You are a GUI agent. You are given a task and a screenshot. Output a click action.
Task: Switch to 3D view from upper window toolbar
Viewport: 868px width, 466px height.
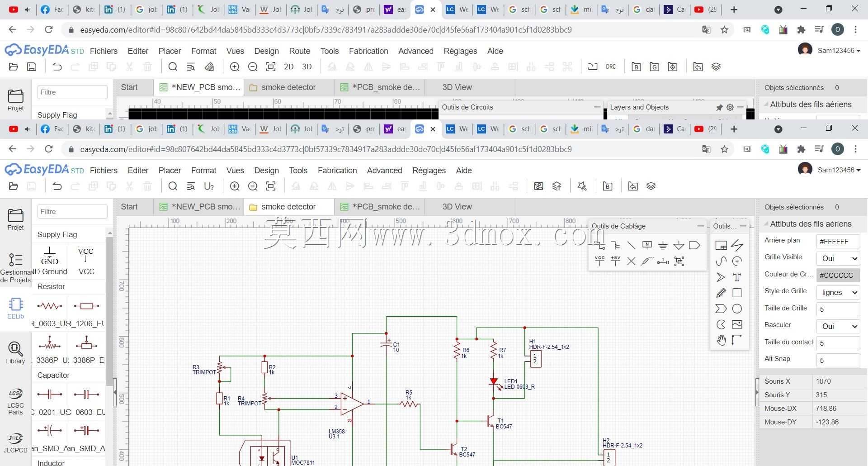(307, 67)
